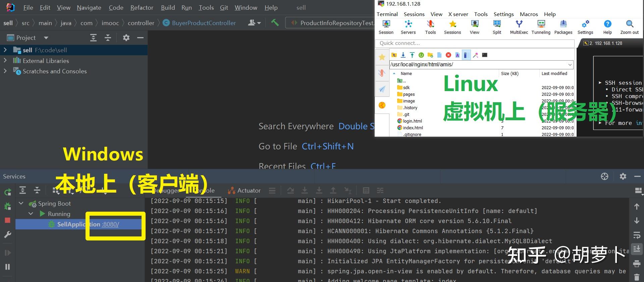Viewport: 644px width, 282px height.
Task: Open the Refactor menu
Action: (x=142, y=7)
